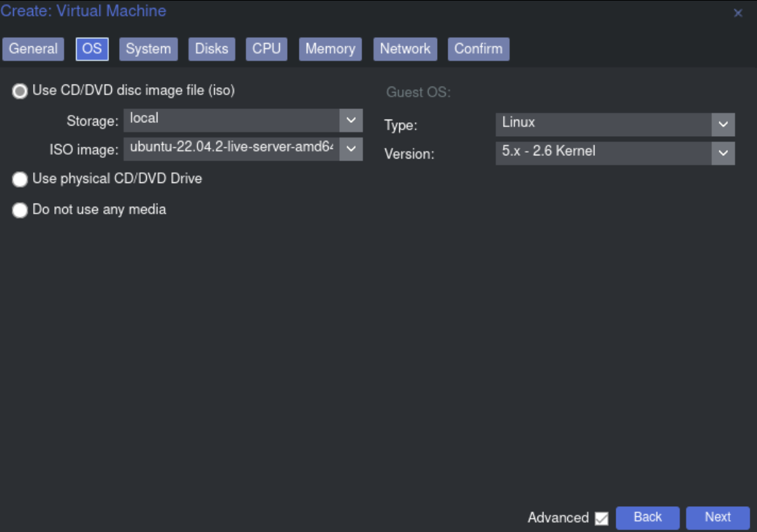Select 'Do not use any media'
757x532 pixels.
20,210
